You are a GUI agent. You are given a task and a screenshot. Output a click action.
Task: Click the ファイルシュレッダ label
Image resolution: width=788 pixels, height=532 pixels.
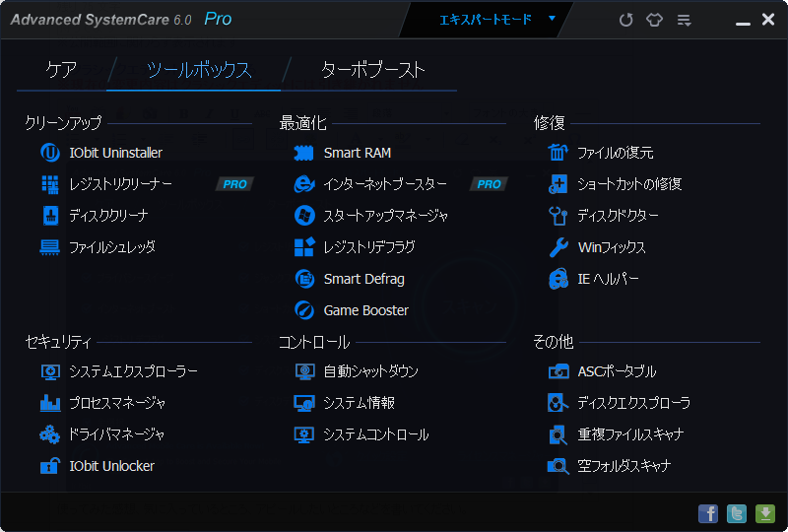click(x=112, y=247)
